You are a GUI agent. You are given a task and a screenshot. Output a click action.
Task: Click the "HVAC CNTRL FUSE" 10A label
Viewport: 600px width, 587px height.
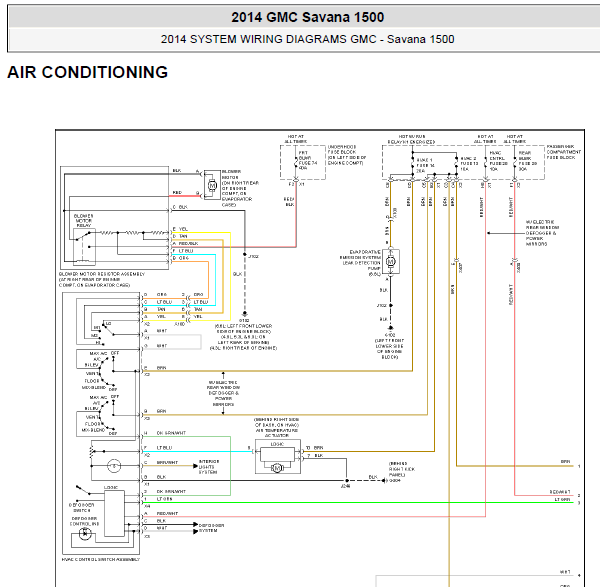pos(499,160)
